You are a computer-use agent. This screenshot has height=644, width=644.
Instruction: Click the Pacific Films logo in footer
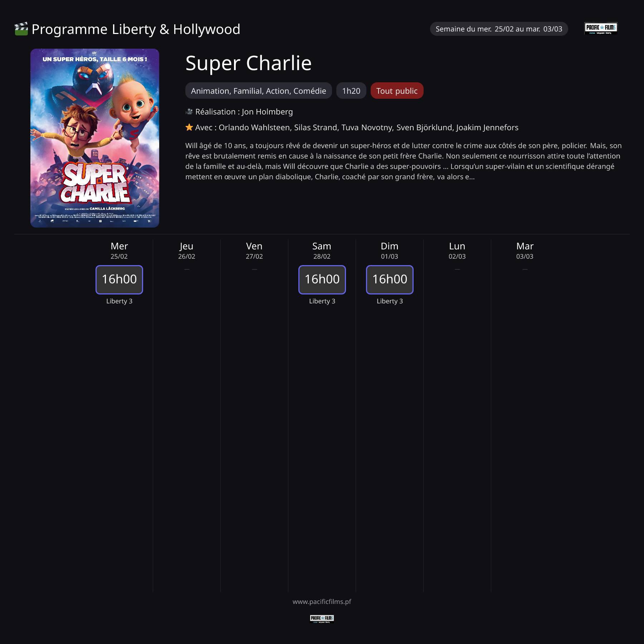tap(322, 619)
